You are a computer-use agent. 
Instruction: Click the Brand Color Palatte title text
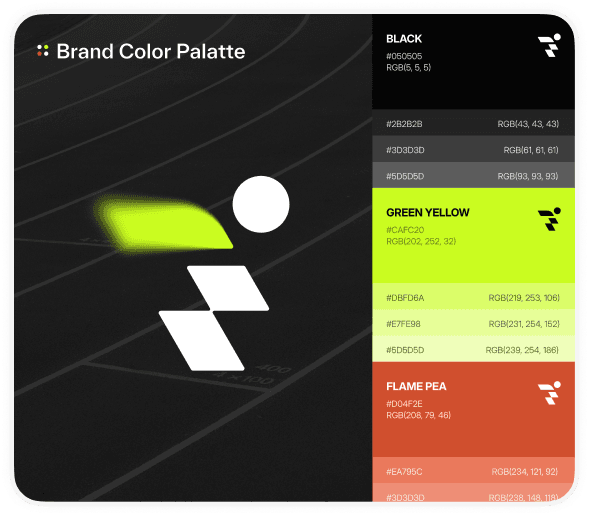pyautogui.click(x=151, y=51)
